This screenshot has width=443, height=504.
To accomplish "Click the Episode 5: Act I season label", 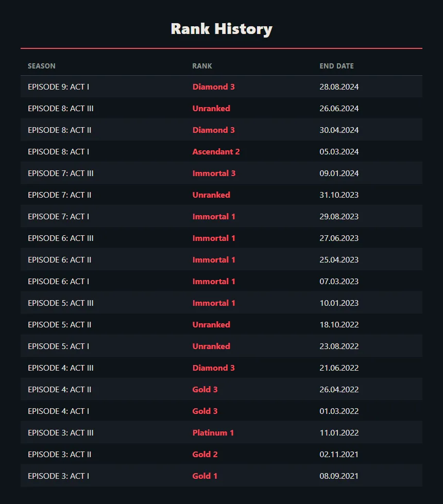I will 58,346.
